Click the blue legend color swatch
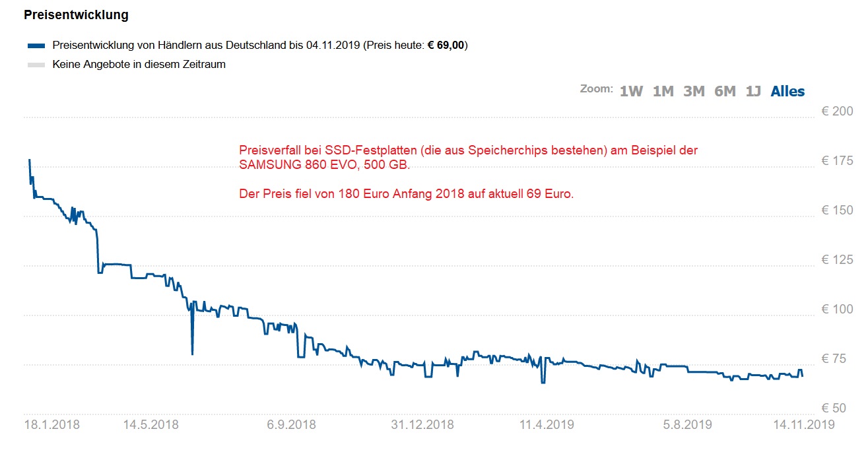 (36, 46)
